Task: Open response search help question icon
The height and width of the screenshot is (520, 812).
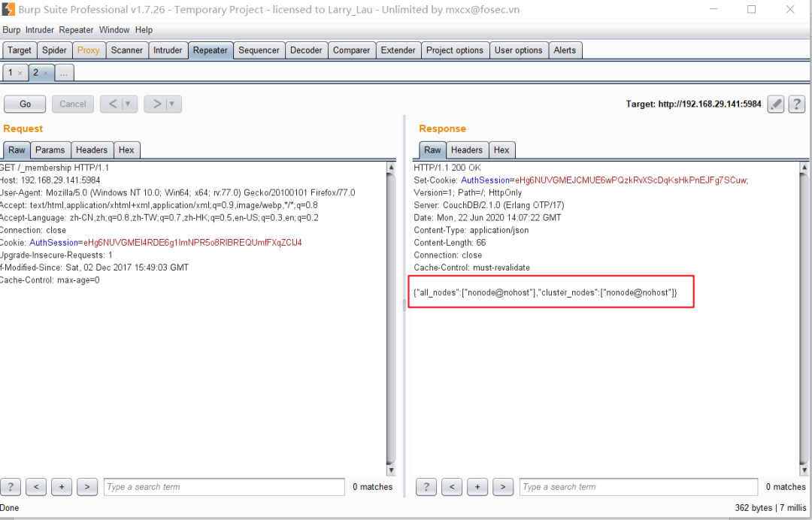Action: coord(426,487)
